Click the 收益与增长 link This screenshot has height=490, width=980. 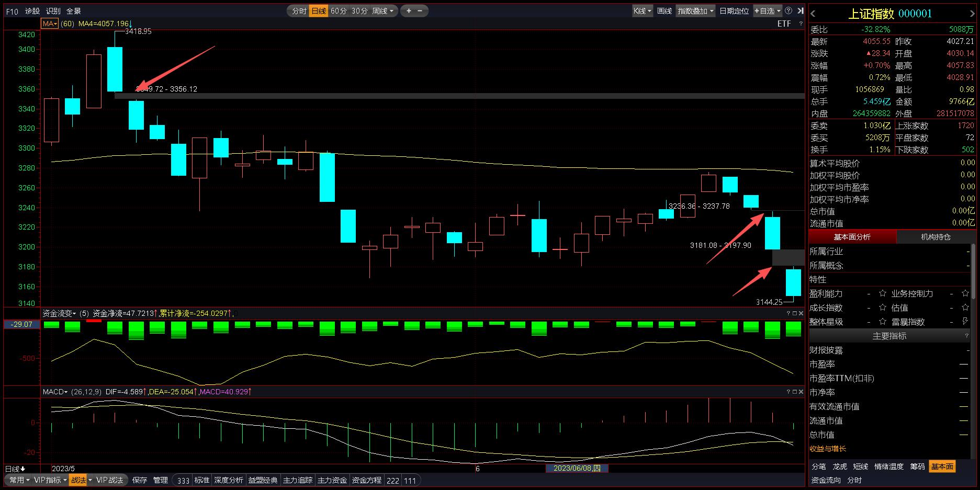tap(828, 449)
